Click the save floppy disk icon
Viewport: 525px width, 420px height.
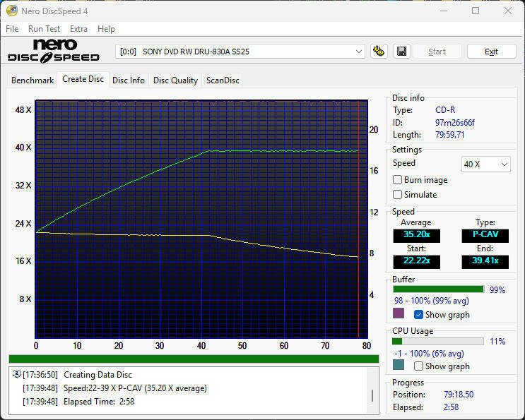click(x=401, y=52)
